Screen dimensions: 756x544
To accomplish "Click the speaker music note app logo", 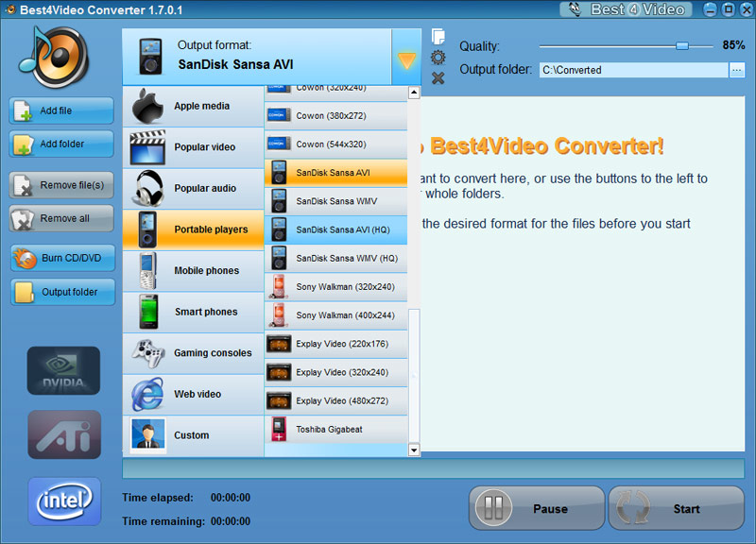I will tap(54, 57).
